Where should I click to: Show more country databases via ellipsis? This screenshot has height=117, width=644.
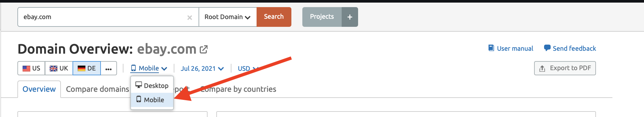click(x=109, y=68)
